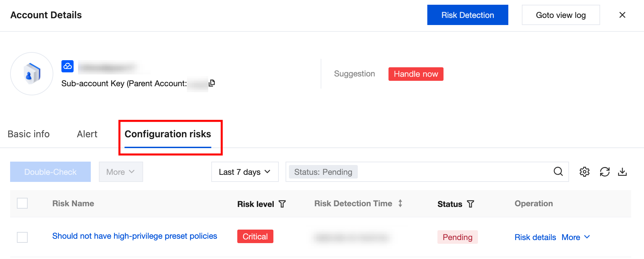Select all rows checkbox in header
This screenshot has width=644, height=259.
(x=22, y=203)
